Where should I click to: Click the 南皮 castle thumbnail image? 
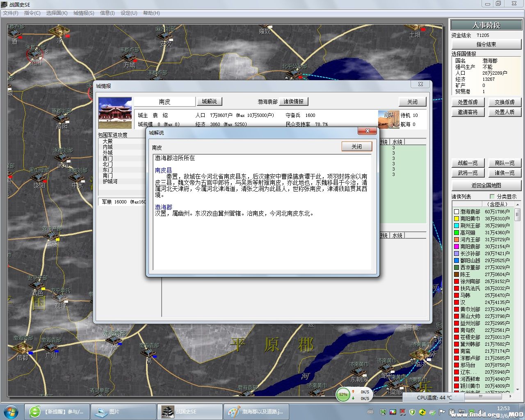point(115,113)
